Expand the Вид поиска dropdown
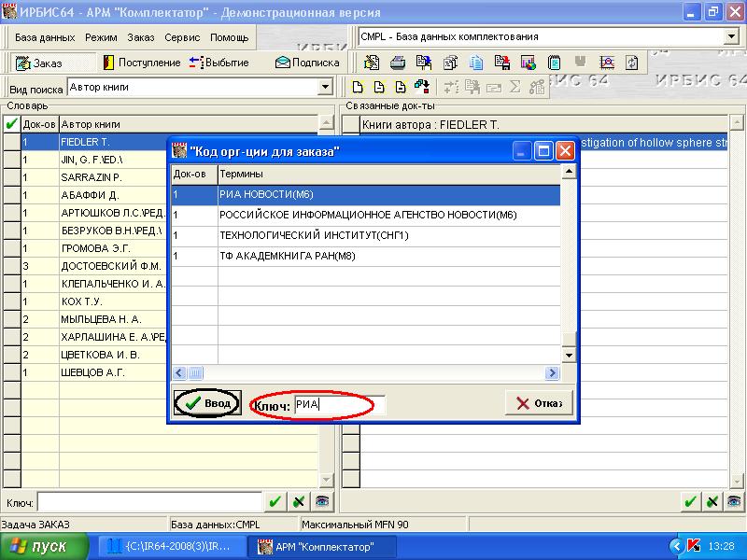The height and width of the screenshot is (560, 747). (326, 88)
